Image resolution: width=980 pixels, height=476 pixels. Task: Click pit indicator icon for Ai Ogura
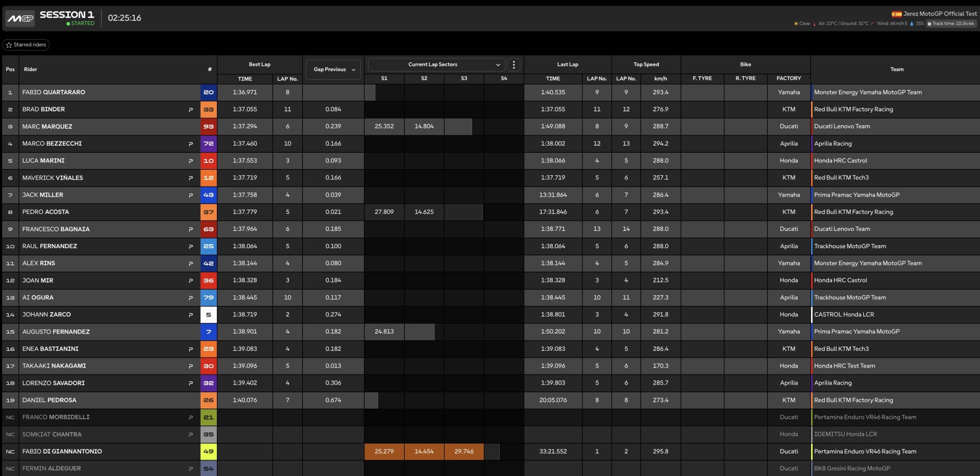click(x=191, y=298)
